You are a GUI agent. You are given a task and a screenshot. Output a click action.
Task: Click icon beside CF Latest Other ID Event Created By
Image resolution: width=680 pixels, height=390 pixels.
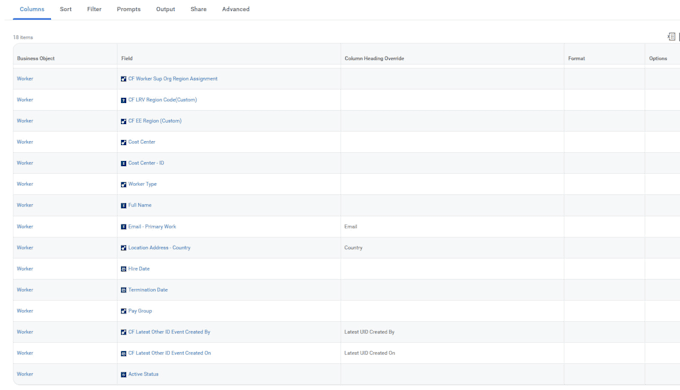coord(124,332)
